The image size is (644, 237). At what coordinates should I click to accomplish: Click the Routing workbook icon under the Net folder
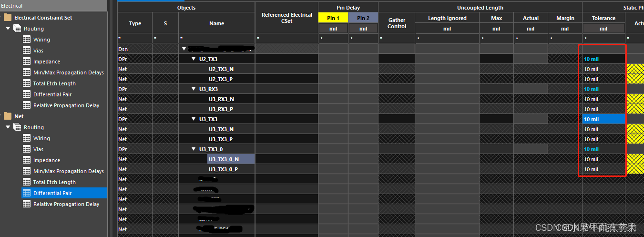[17, 127]
